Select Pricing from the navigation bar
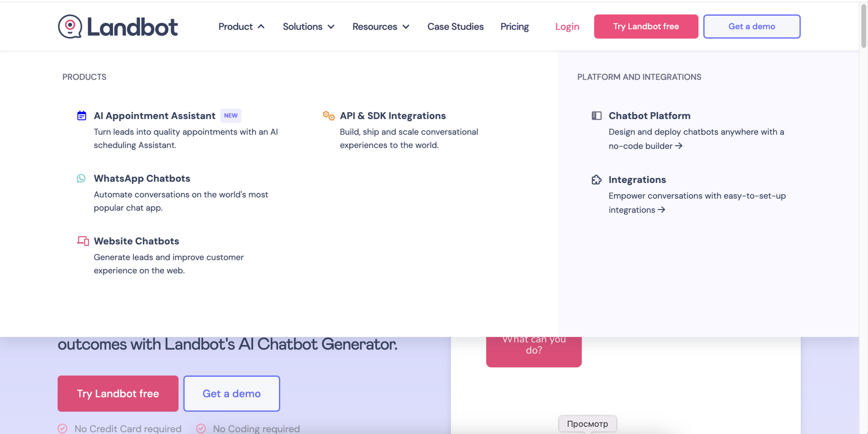This screenshot has height=434, width=868. [514, 26]
